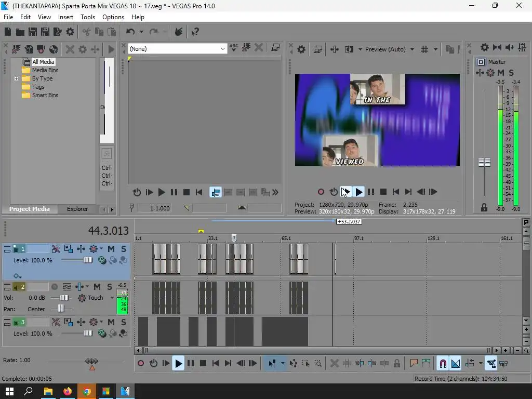The image size is (532, 399).
Task: Open the Windows Start menu
Action: click(9, 391)
